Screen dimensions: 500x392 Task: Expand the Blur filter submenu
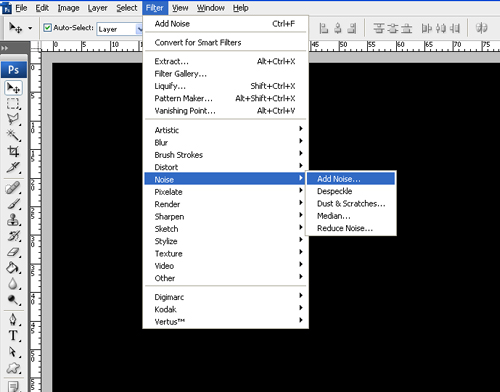(x=225, y=142)
